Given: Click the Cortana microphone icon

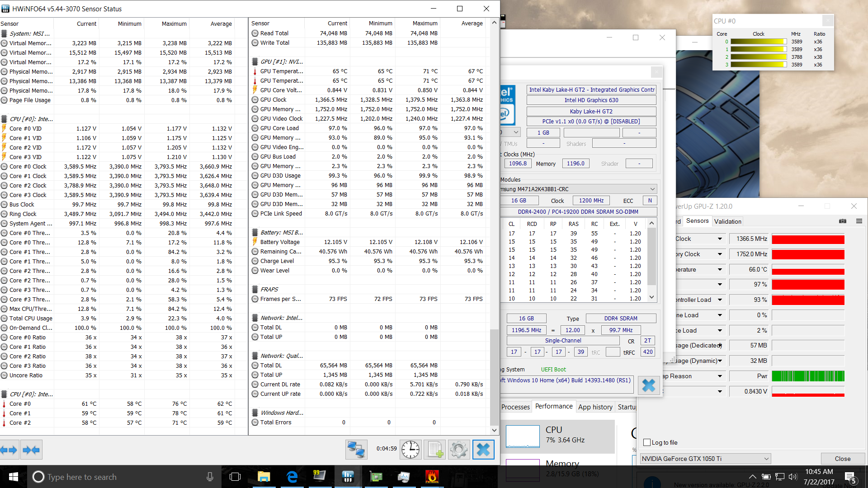Looking at the screenshot, I should [210, 477].
